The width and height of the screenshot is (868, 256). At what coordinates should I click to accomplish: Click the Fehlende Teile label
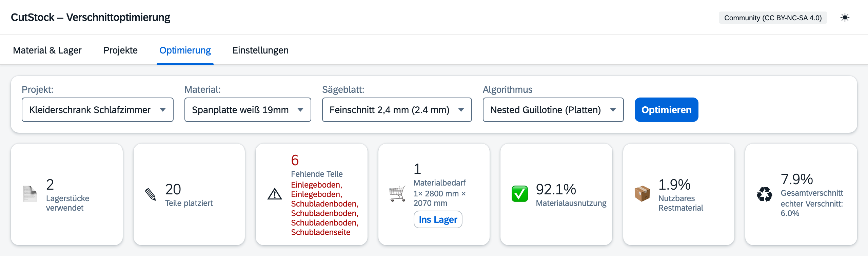[317, 174]
